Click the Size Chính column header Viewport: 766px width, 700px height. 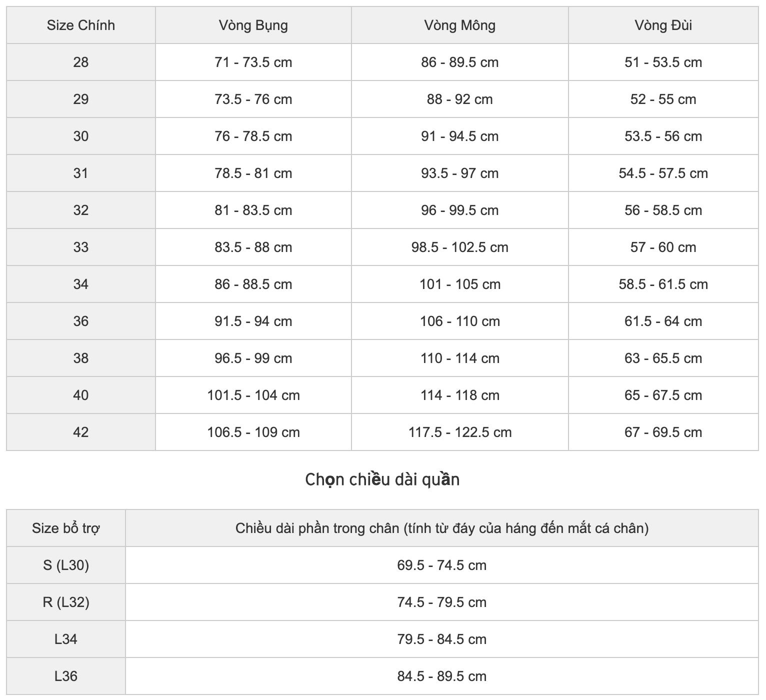pyautogui.click(x=81, y=25)
